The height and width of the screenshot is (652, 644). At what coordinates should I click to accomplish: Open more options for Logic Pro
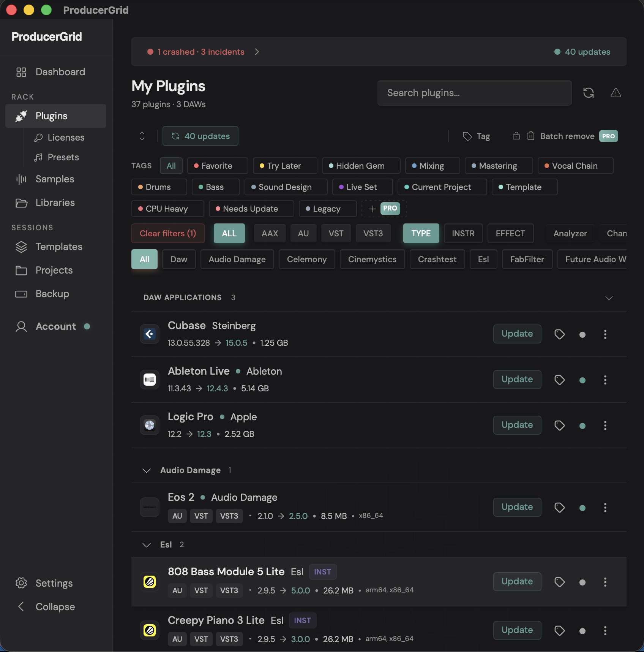point(605,426)
